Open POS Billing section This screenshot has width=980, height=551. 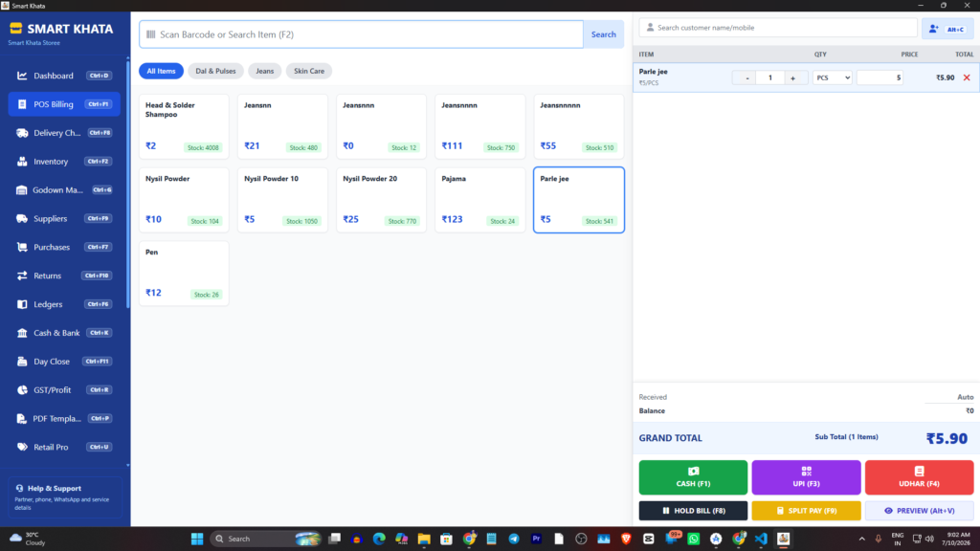pos(64,104)
